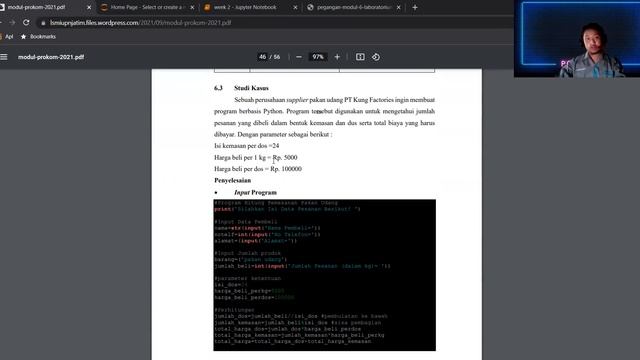Close the pegangan-modul-6 tab
The image size is (640, 360).
(398, 7)
